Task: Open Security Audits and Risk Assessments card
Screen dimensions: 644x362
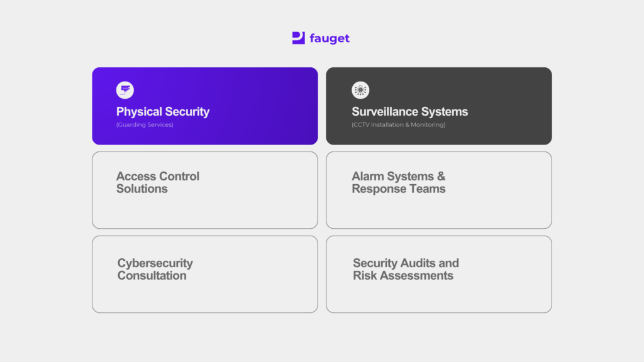Action: point(438,274)
